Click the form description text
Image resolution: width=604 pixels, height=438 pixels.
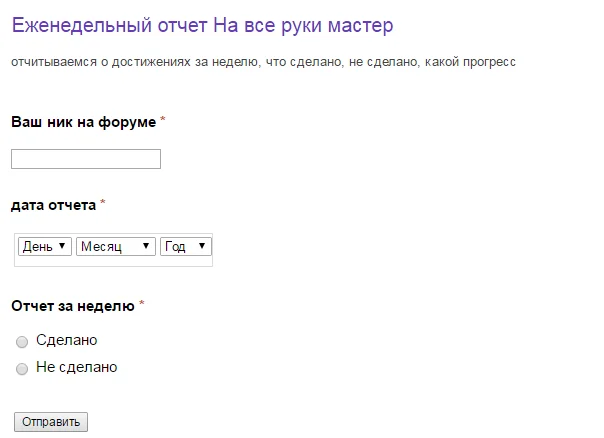click(x=263, y=62)
